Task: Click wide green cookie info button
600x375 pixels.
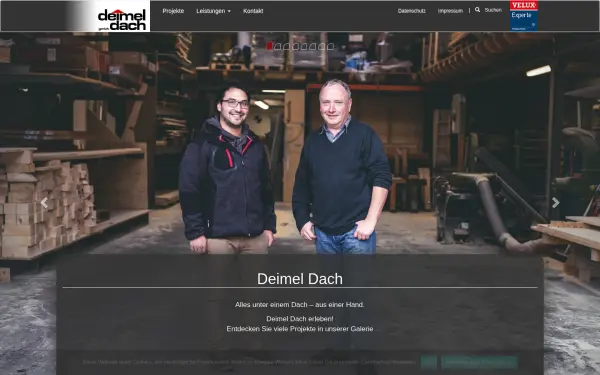Action: [479, 362]
